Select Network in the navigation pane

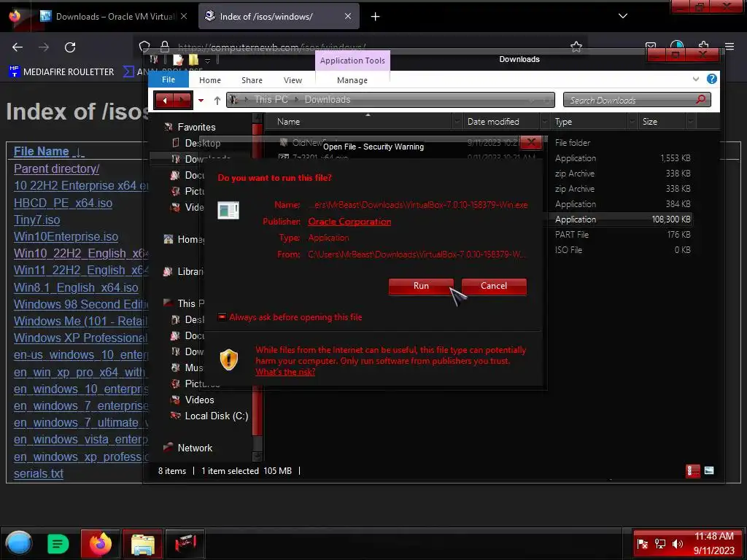(x=195, y=448)
